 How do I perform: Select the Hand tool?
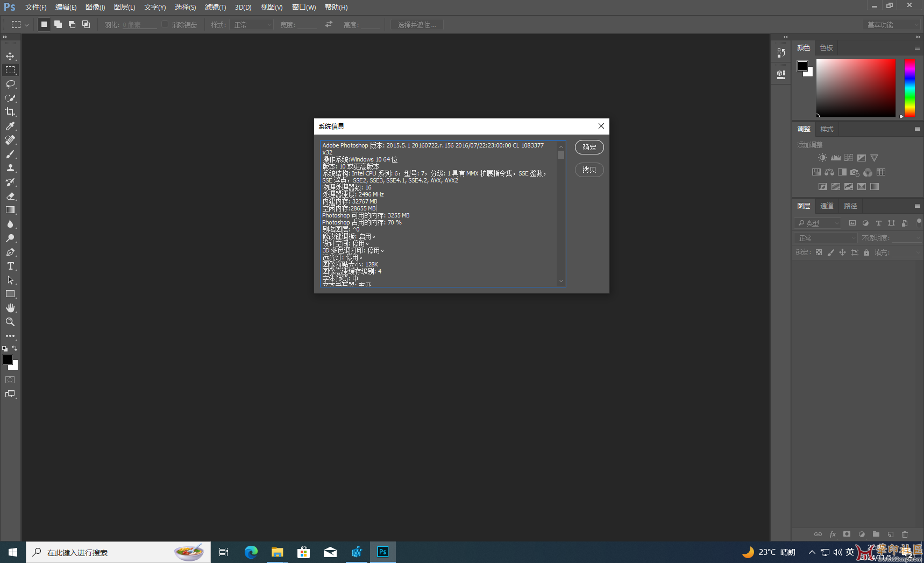pos(10,308)
